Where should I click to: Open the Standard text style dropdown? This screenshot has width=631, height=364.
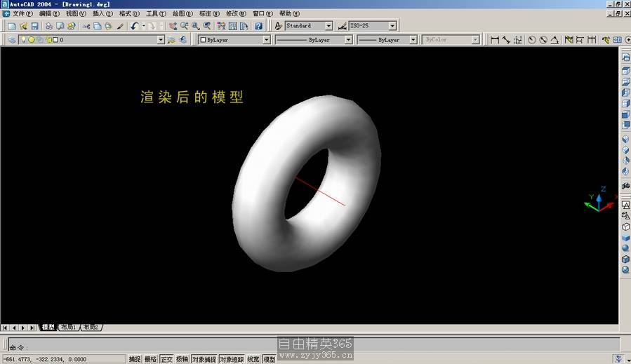tap(328, 26)
